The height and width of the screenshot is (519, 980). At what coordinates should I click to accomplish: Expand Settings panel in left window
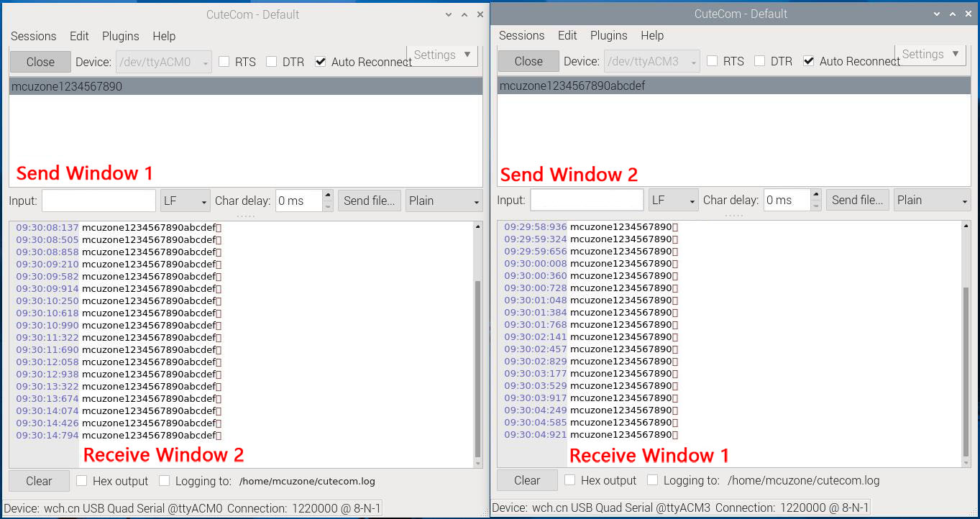(x=442, y=55)
